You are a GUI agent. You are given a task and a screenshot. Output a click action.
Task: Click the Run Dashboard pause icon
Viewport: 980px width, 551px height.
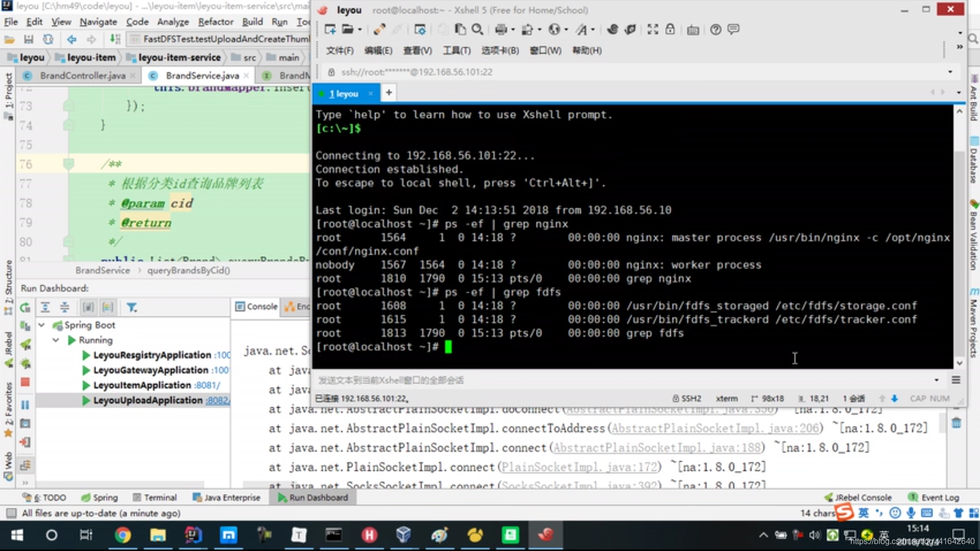[x=25, y=405]
